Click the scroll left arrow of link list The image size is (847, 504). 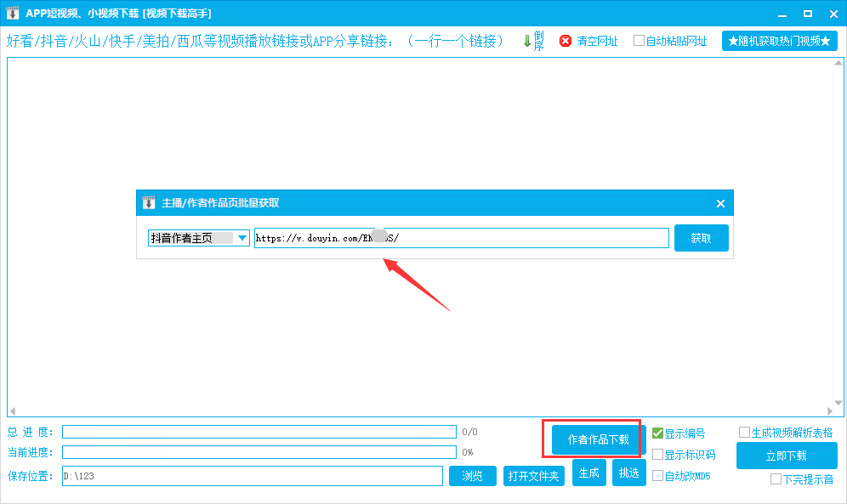13,411
